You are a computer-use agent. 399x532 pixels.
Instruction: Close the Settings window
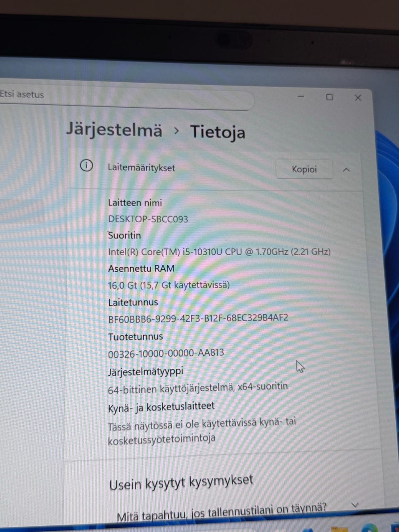(358, 98)
